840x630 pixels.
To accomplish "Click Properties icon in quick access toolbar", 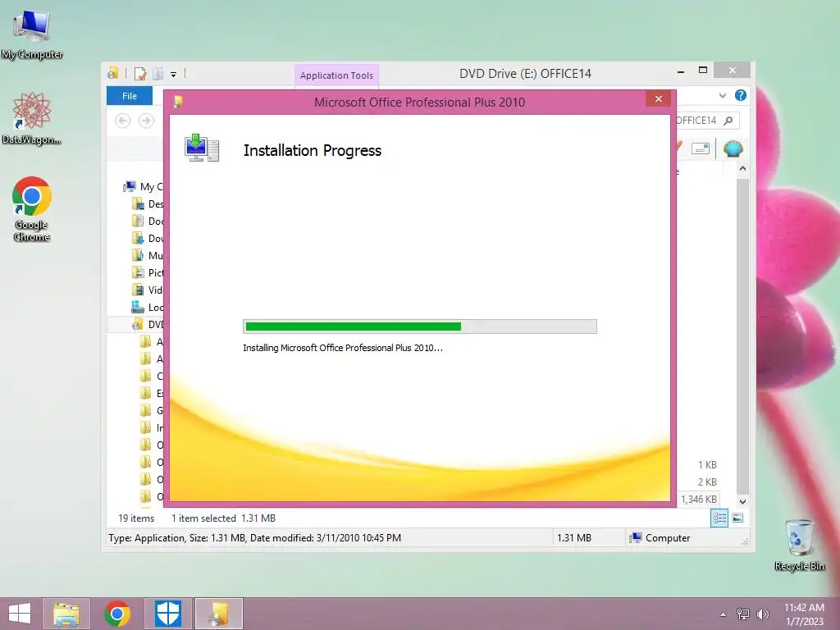I will click(139, 73).
